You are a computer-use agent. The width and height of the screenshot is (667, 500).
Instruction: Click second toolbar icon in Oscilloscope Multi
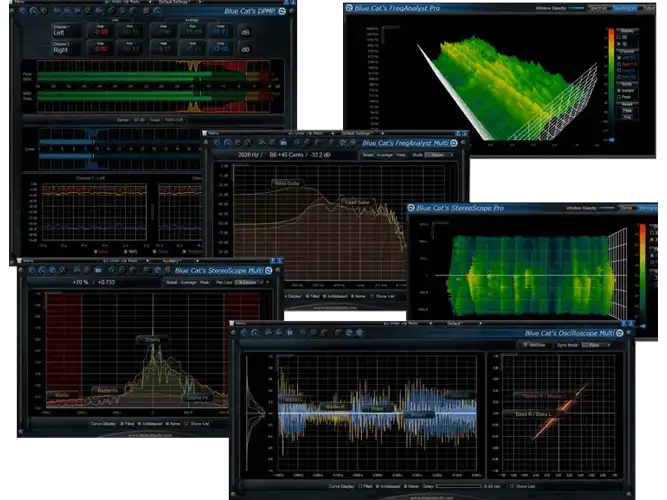click(255, 333)
